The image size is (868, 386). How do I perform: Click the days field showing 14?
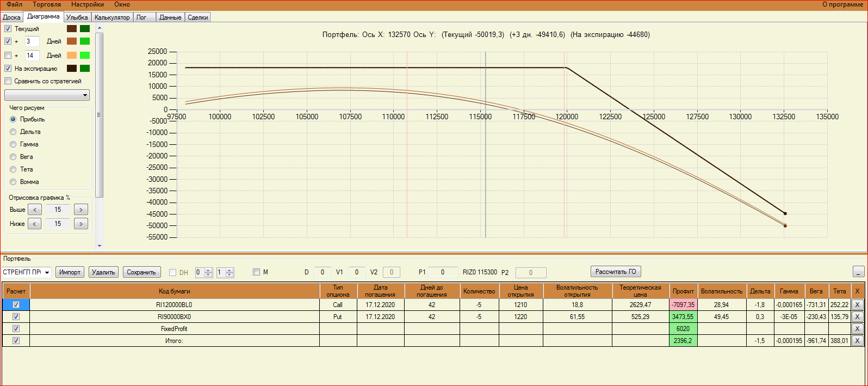pos(32,56)
